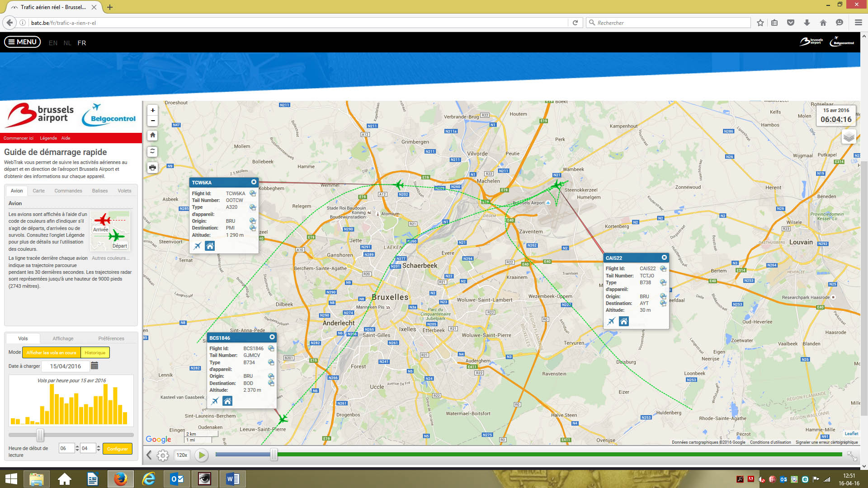
Task: Open the Volets guide tab
Action: click(124, 191)
